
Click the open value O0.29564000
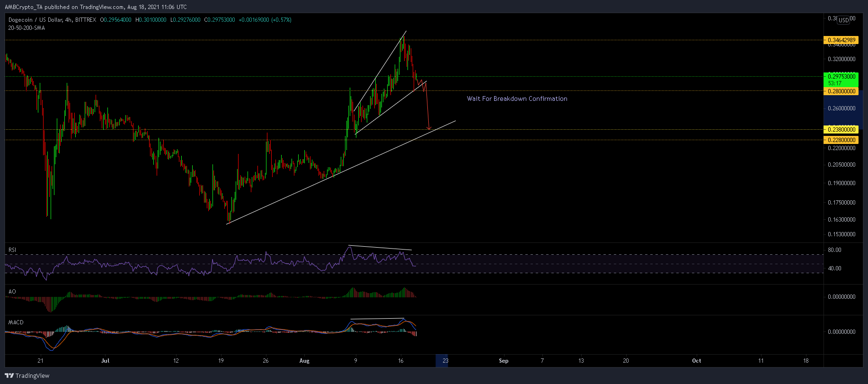click(x=116, y=20)
